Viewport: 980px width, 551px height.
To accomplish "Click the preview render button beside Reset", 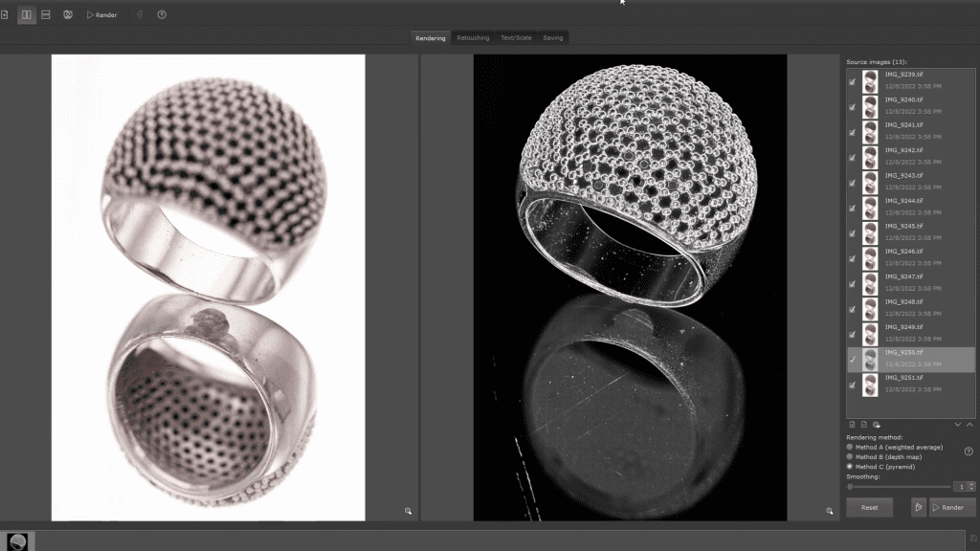I will tap(918, 507).
